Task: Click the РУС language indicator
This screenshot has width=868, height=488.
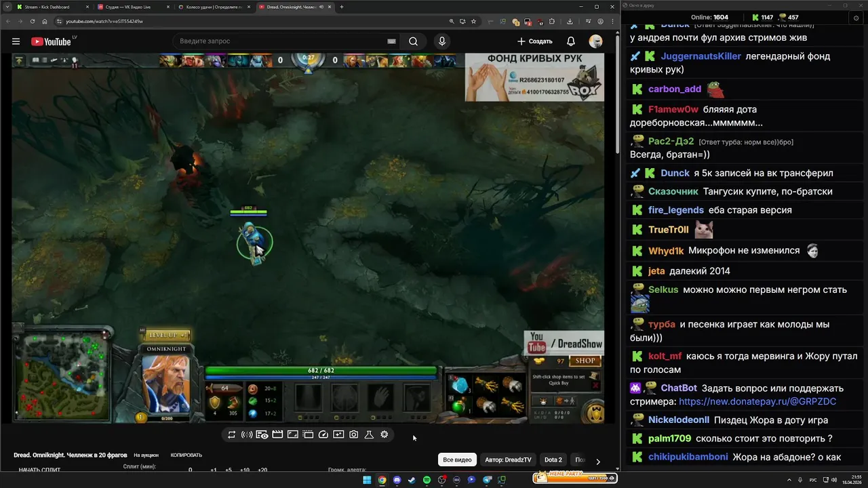Action: pos(813,480)
